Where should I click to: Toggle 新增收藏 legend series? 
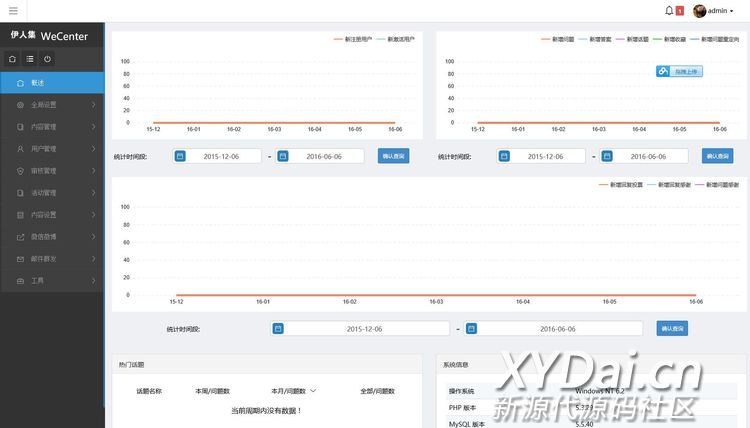pos(670,39)
